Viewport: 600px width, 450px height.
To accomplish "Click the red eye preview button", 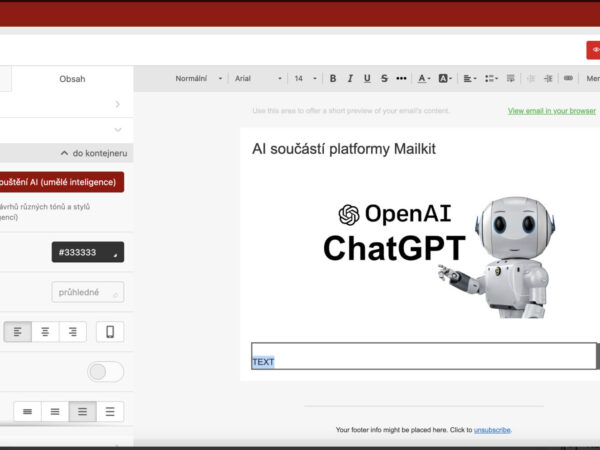I will 593,50.
